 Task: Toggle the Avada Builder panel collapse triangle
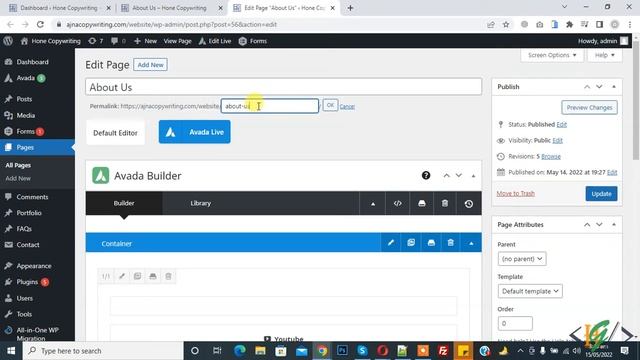tap(473, 176)
